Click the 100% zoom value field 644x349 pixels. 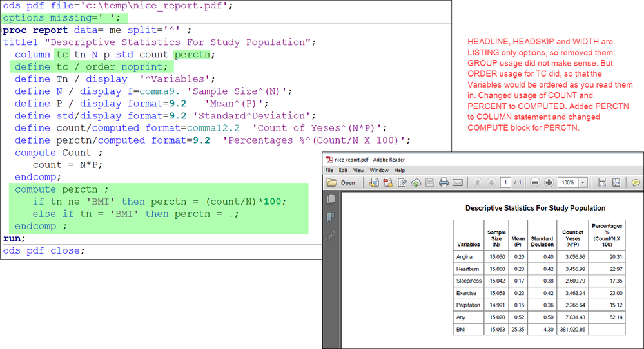click(x=568, y=182)
